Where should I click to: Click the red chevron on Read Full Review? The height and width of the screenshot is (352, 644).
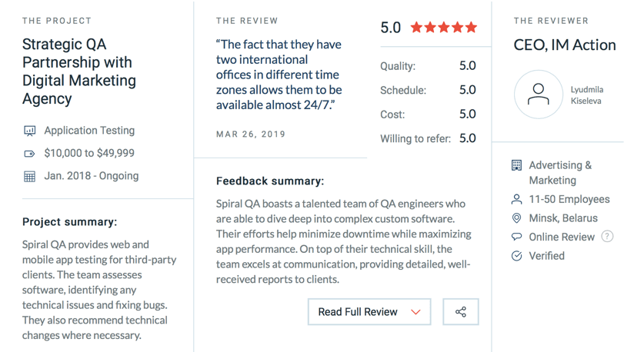point(416,312)
